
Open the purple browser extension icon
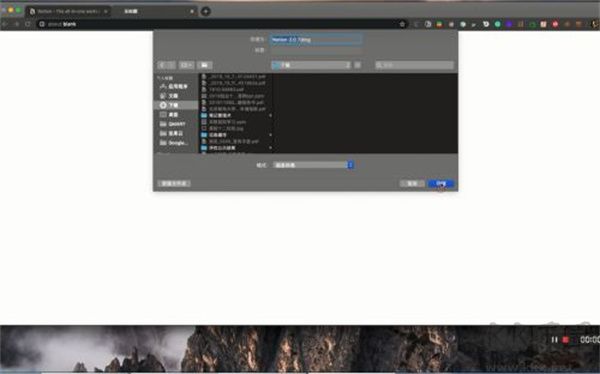tap(509, 24)
